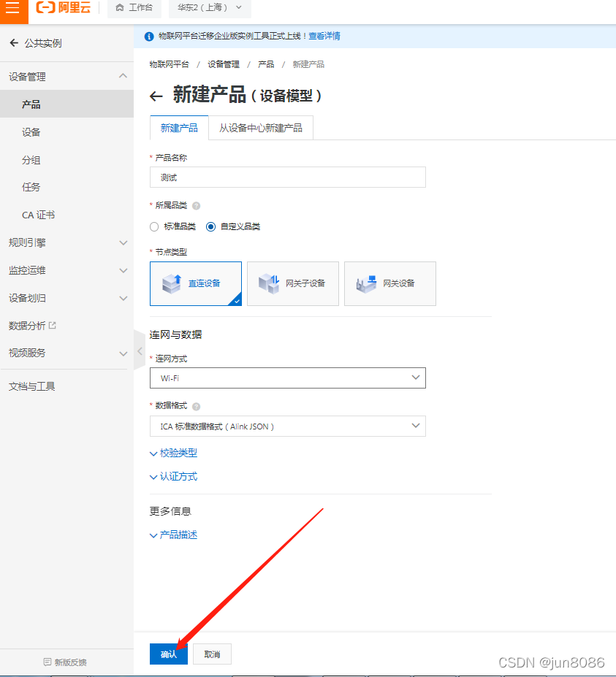This screenshot has width=616, height=677.
Task: Select the 自定义品类 radio button
Action: coord(210,226)
